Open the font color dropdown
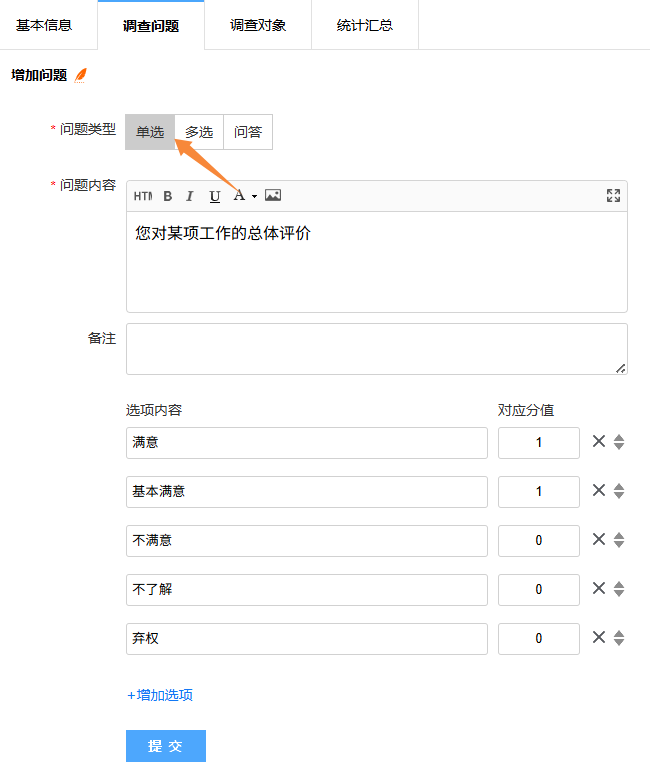The width and height of the screenshot is (650, 774). click(244, 196)
